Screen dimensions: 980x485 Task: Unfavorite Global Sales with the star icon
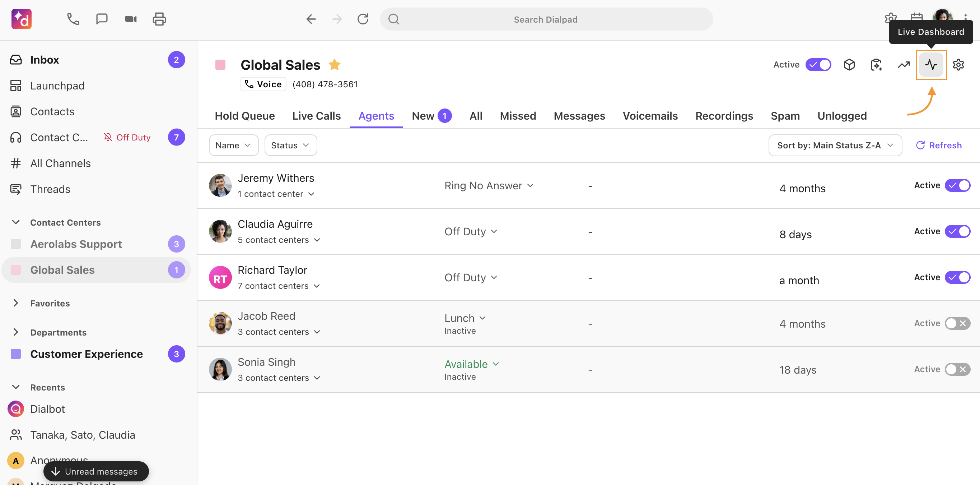[x=335, y=65]
